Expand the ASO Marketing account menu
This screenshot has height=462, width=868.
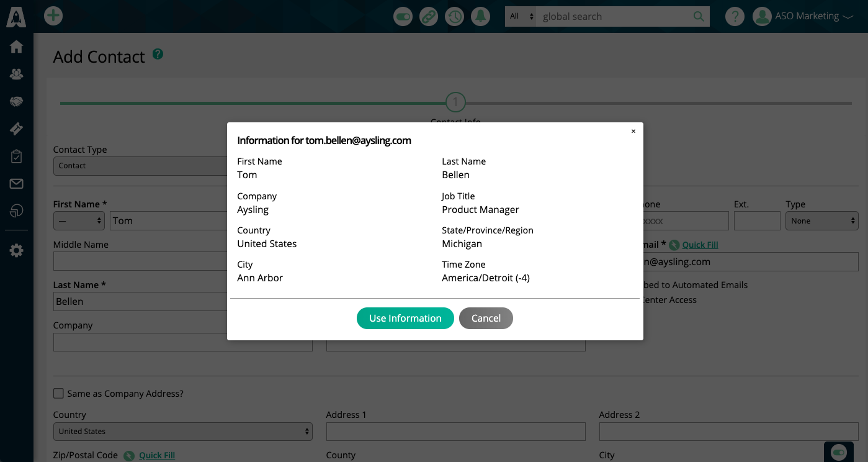pyautogui.click(x=815, y=16)
